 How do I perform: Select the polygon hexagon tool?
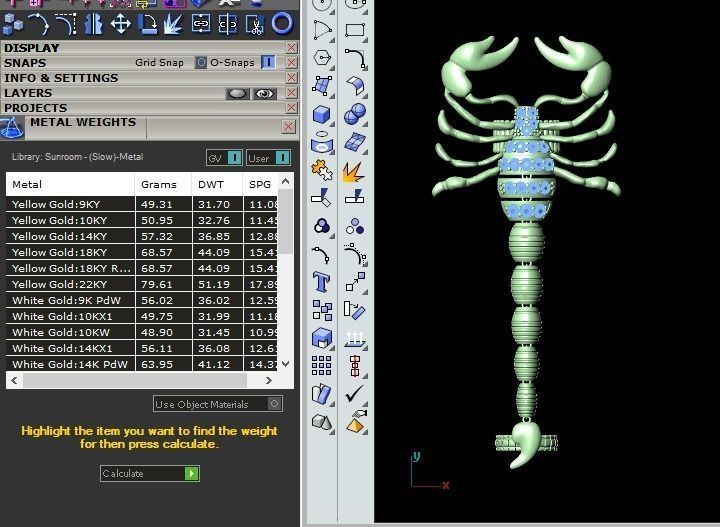click(x=322, y=58)
